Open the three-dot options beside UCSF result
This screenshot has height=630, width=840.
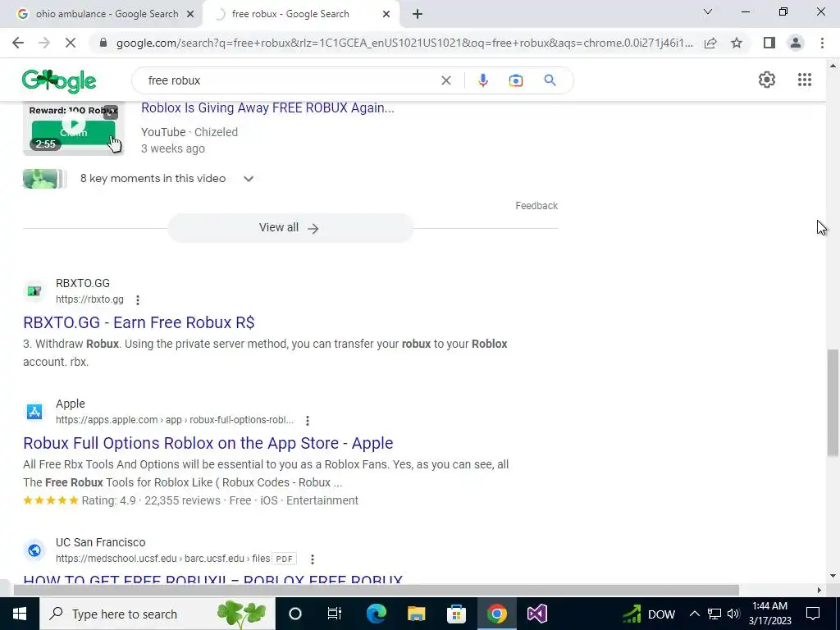313,559
